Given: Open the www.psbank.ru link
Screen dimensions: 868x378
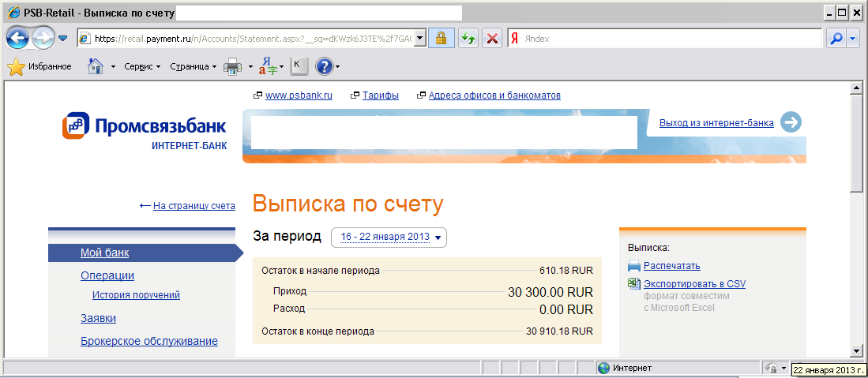Looking at the screenshot, I should pyautogui.click(x=299, y=95).
